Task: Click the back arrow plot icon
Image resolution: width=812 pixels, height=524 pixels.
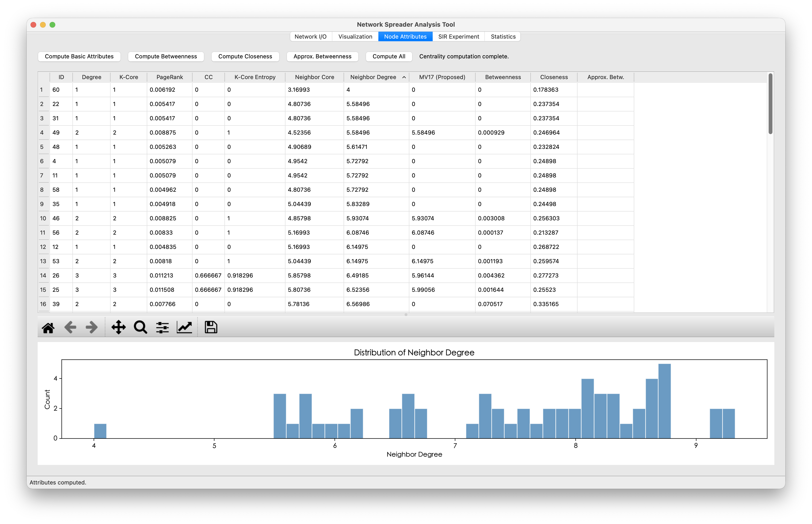Action: click(70, 328)
